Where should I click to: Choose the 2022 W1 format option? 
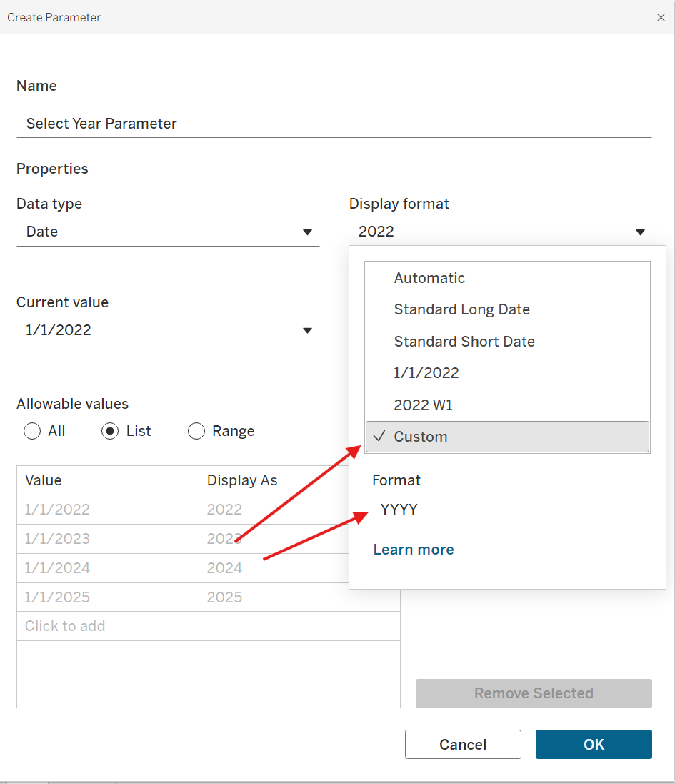click(423, 405)
